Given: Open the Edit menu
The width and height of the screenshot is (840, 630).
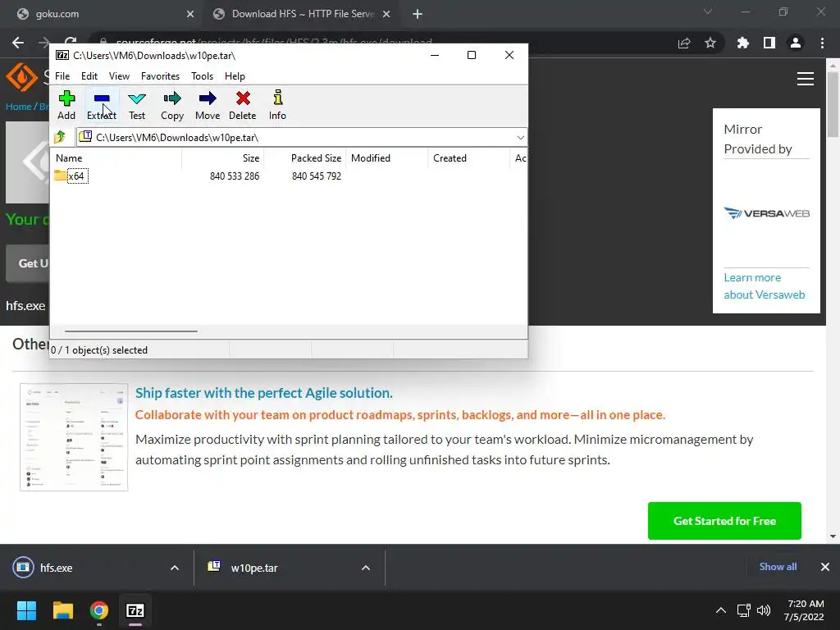Looking at the screenshot, I should coord(89,76).
